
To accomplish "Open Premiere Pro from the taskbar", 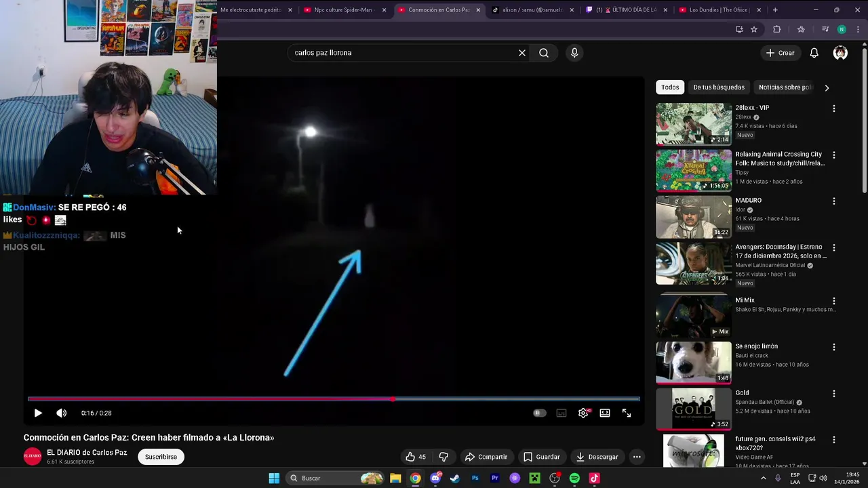I will 495,479.
